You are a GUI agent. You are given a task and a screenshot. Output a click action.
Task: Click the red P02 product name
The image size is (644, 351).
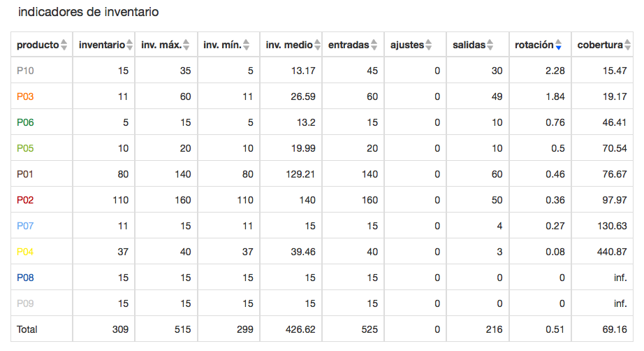tap(25, 200)
